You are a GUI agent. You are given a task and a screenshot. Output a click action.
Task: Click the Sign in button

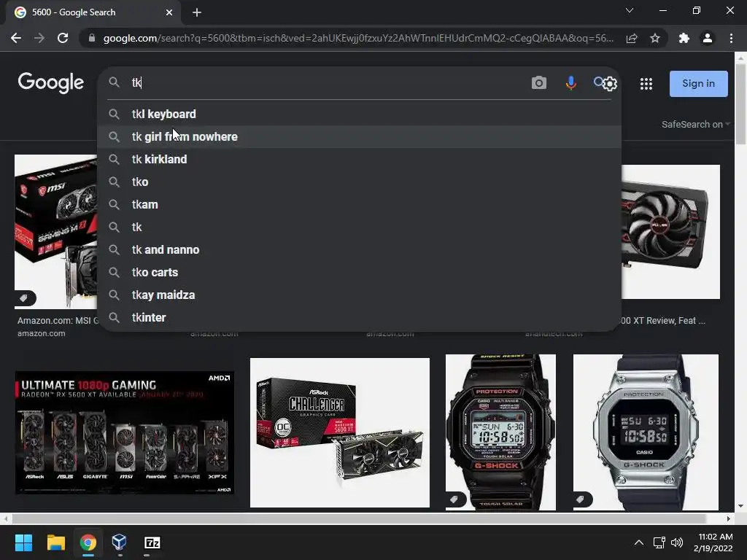698,84
